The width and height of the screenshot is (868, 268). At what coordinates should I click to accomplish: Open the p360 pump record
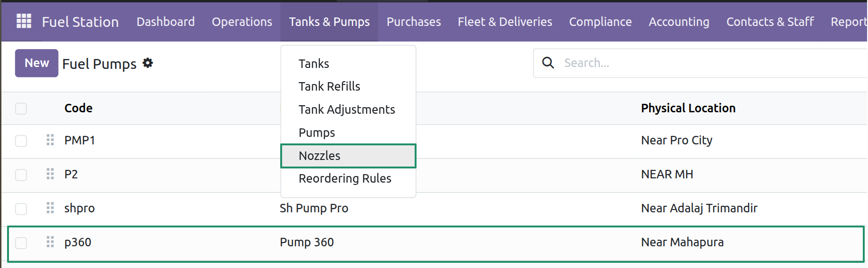(x=78, y=242)
